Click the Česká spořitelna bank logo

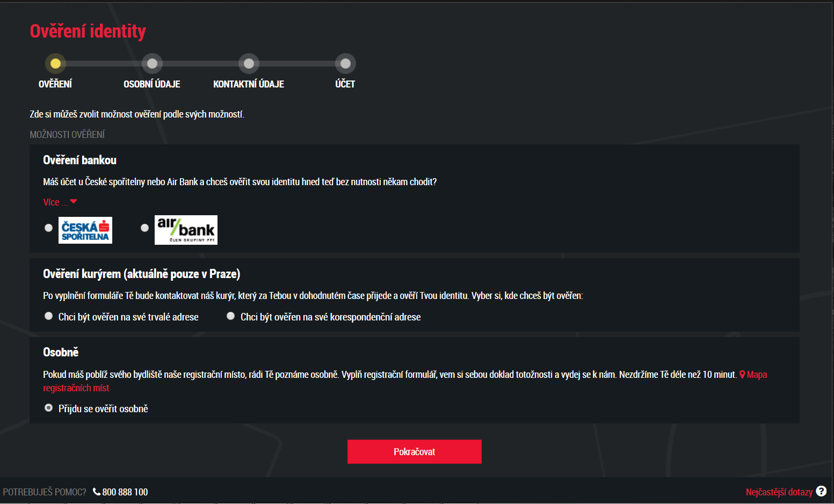click(85, 230)
